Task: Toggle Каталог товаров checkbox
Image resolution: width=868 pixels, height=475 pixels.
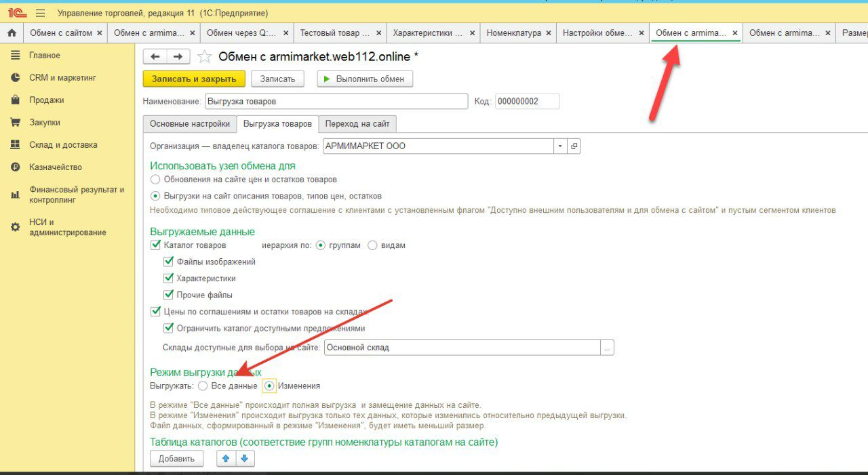Action: (155, 245)
